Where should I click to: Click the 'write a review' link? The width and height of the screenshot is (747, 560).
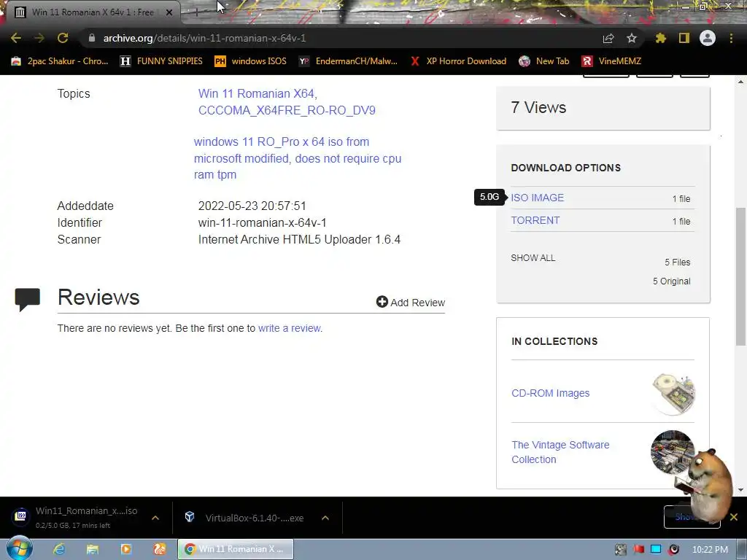289,328
